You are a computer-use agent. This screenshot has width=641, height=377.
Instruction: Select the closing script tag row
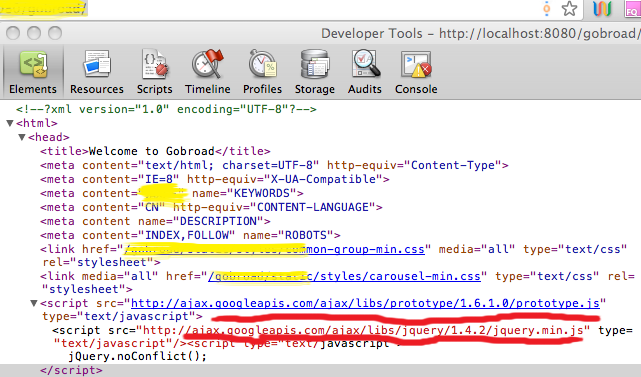(320, 370)
